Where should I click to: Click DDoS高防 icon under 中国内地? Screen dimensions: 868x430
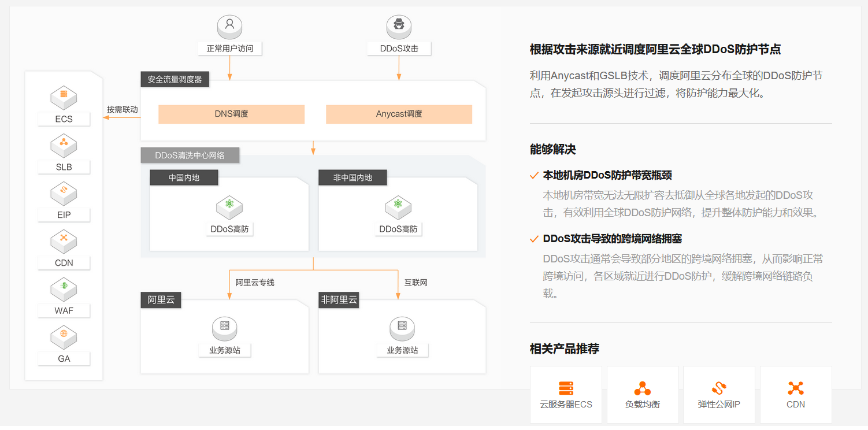tap(229, 207)
